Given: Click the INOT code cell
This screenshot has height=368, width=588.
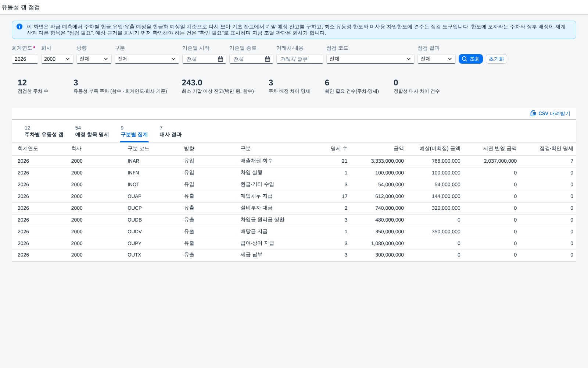Looking at the screenshot, I should click(x=133, y=185).
